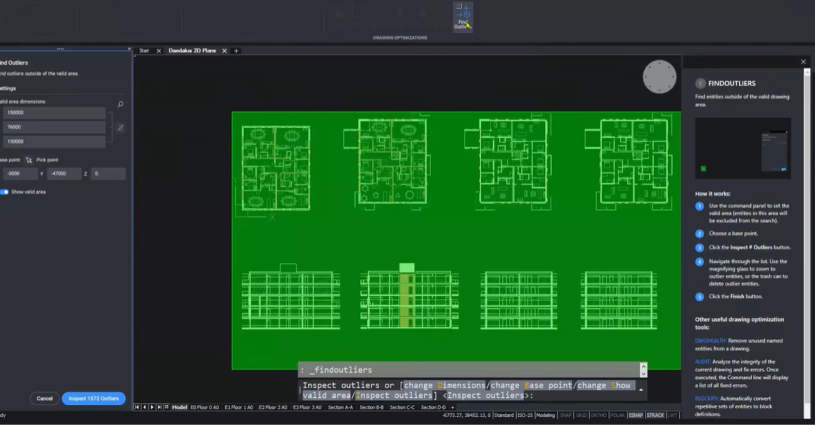The width and height of the screenshot is (815, 425).
Task: Click base point Y field -47000
Action: (x=64, y=174)
